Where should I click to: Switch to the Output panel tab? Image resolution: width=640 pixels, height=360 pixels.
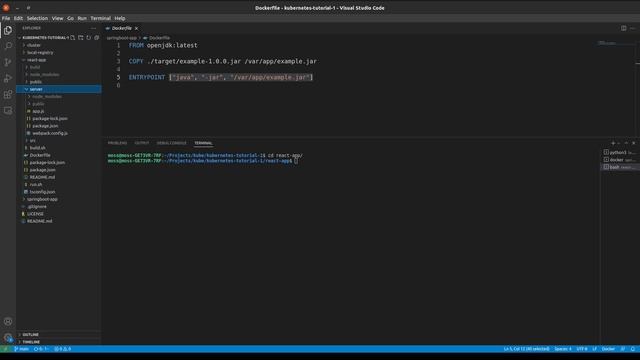pos(142,143)
